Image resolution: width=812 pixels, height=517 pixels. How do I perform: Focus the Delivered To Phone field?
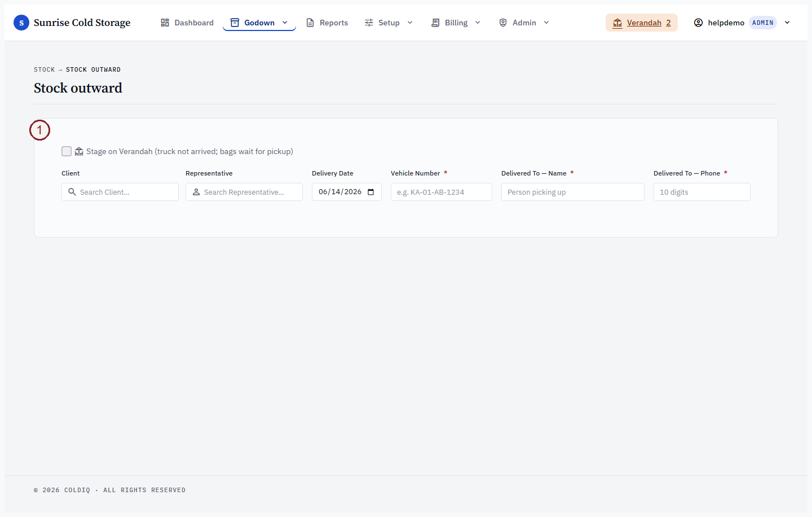pos(702,192)
